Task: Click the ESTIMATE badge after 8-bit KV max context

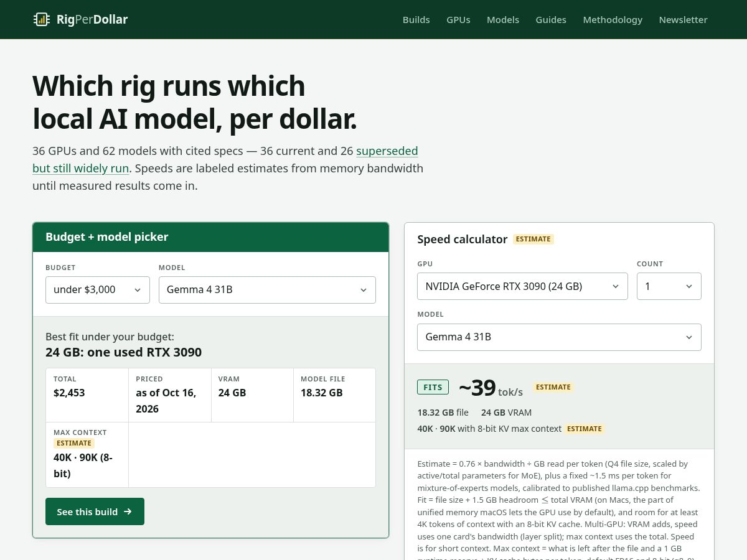Action: coord(585,429)
